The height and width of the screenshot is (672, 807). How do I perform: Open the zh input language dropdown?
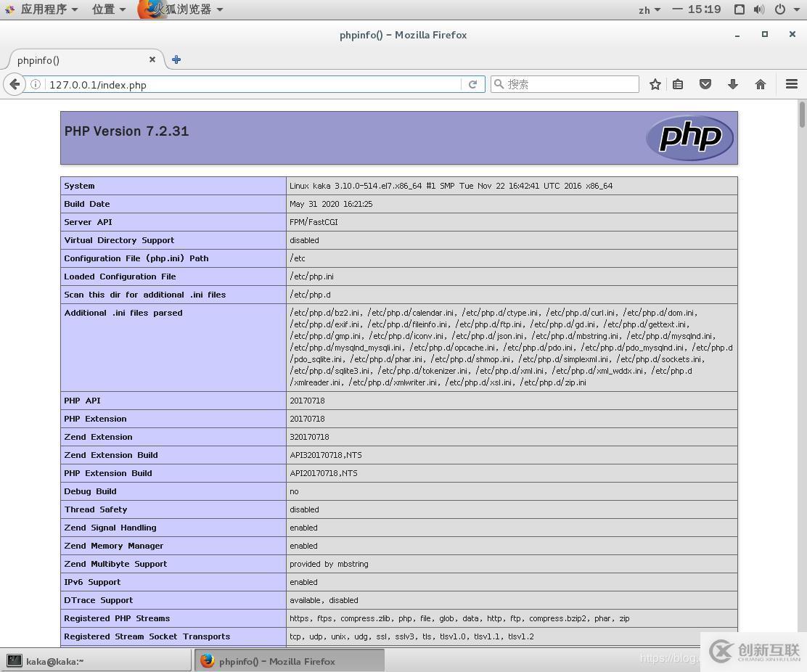pyautogui.click(x=649, y=9)
